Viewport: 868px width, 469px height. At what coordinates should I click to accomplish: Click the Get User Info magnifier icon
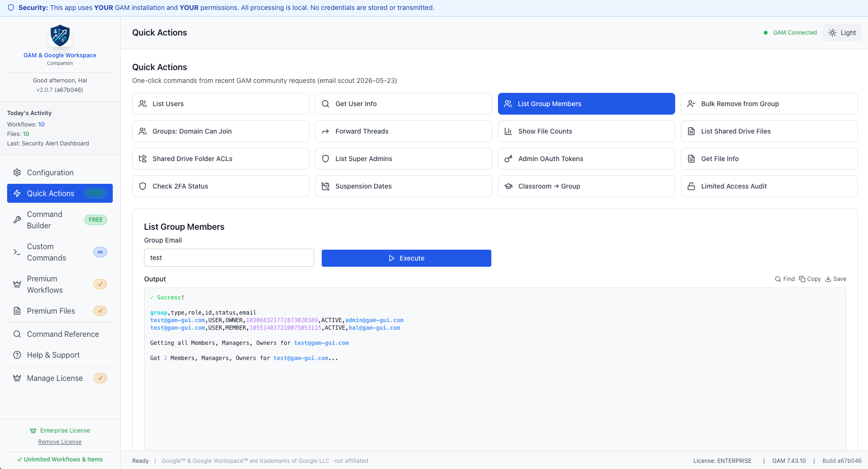tap(325, 104)
